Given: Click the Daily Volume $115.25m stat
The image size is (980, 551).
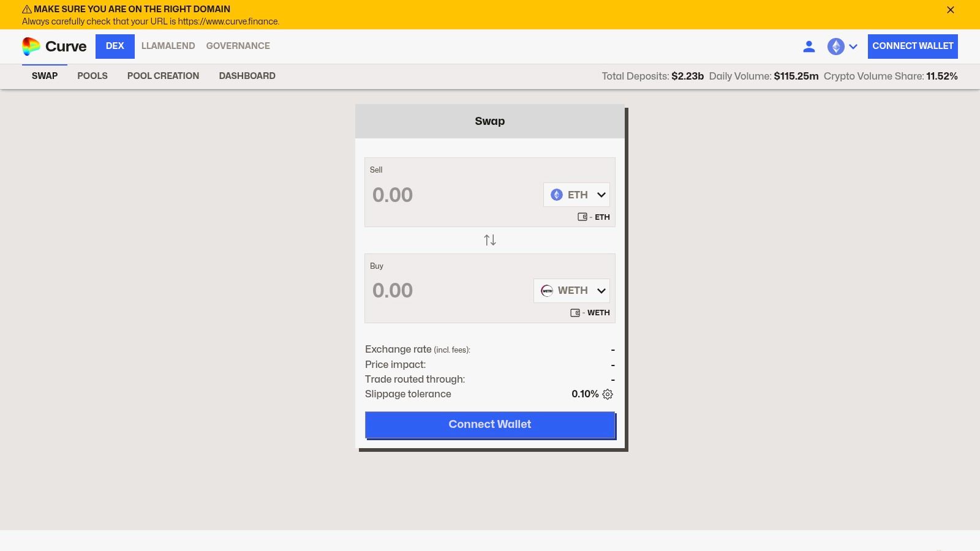Looking at the screenshot, I should 764,77.
